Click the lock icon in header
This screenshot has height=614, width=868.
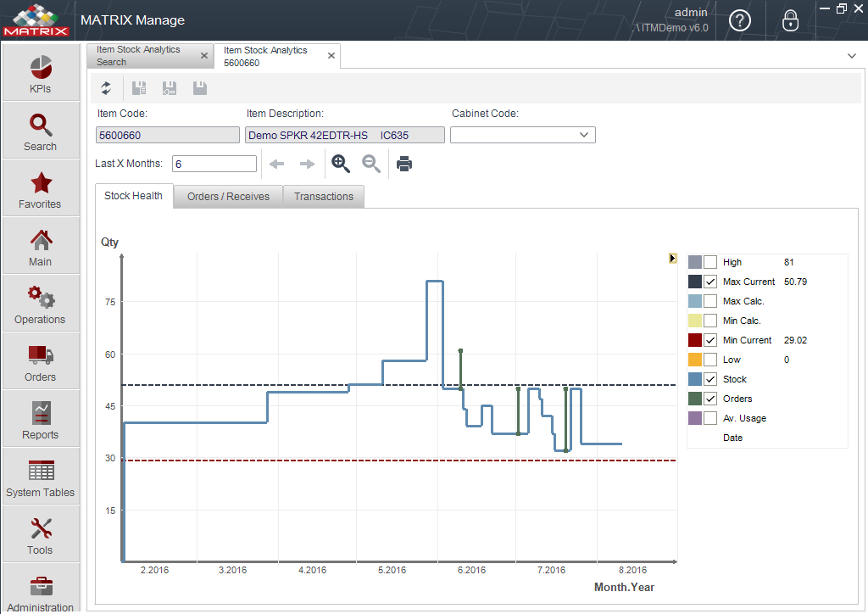790,20
